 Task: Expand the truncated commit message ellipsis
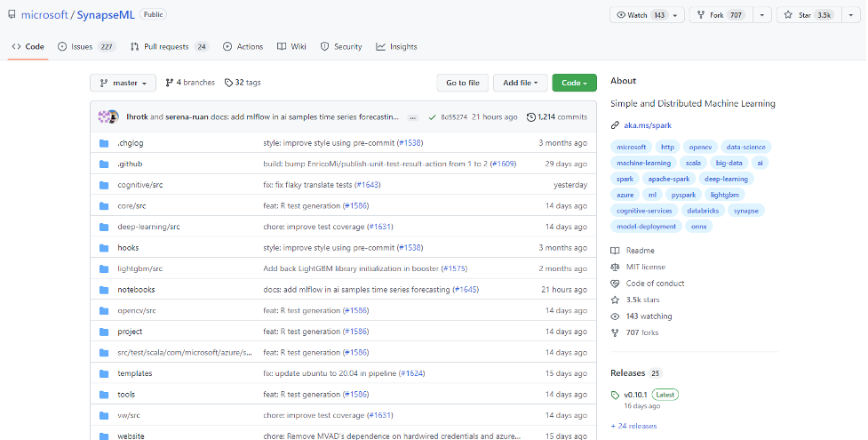[412, 117]
